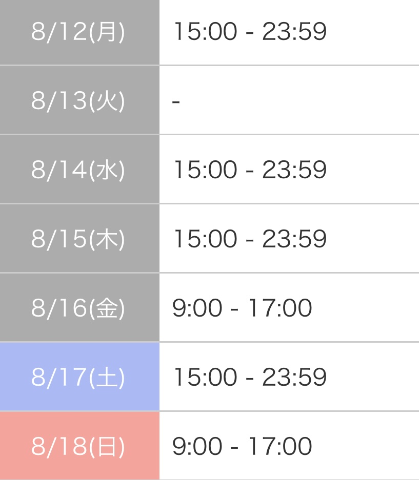Click the 23:59 end time on 8/12
419x480 pixels.
click(x=294, y=31)
